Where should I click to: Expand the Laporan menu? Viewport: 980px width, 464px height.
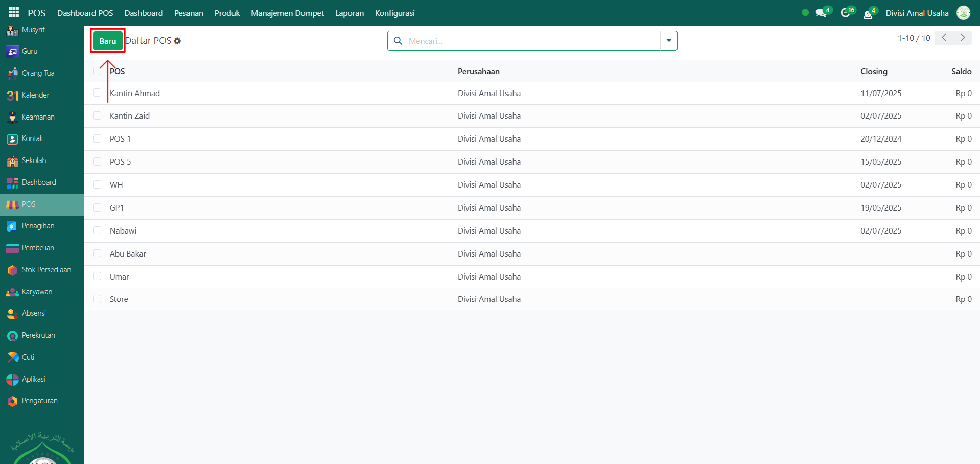click(x=349, y=13)
